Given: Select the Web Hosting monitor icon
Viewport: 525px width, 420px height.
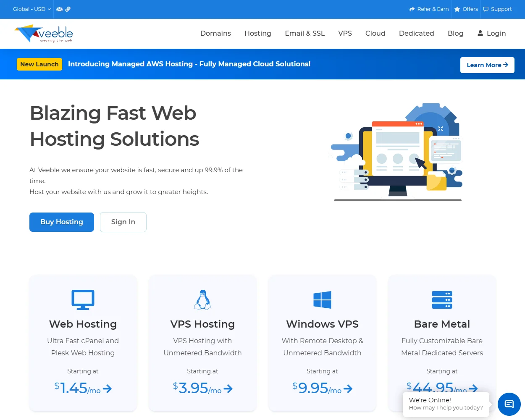Looking at the screenshot, I should pyautogui.click(x=83, y=299).
